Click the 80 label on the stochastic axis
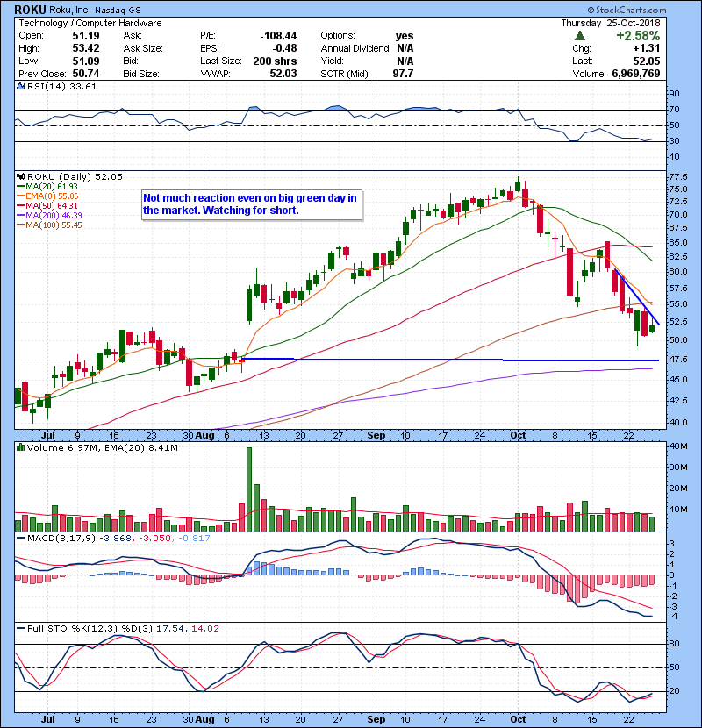This screenshot has width=702, height=728. coord(674,644)
